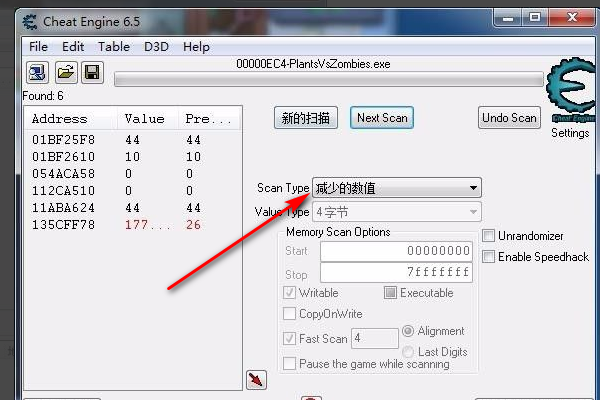The image size is (600, 400).
Task: Open the Help menu
Action: click(196, 47)
